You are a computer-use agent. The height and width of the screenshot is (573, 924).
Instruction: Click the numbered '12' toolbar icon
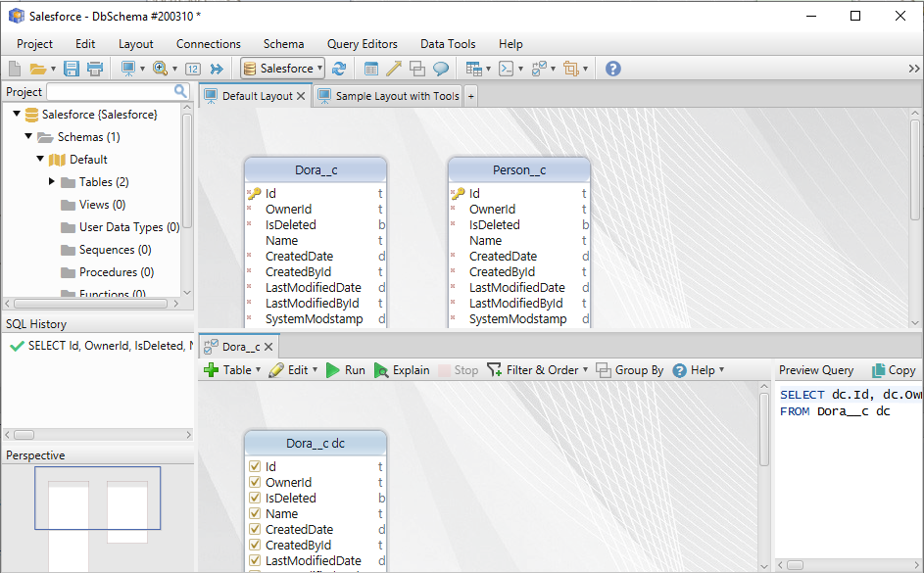tap(193, 69)
